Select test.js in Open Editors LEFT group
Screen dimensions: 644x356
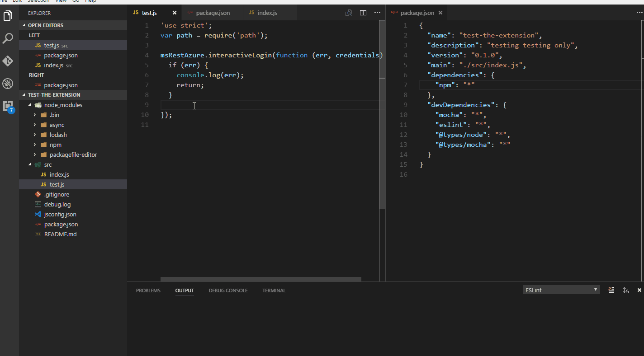pyautogui.click(x=73, y=45)
